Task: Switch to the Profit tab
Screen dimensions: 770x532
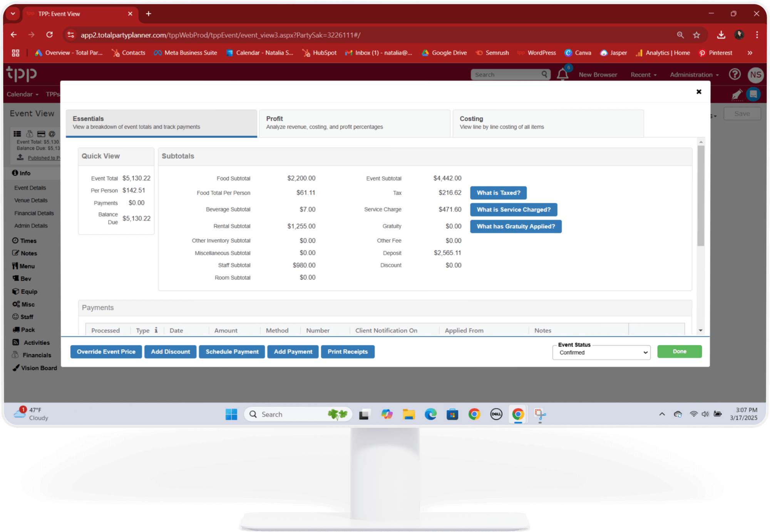Action: [354, 123]
